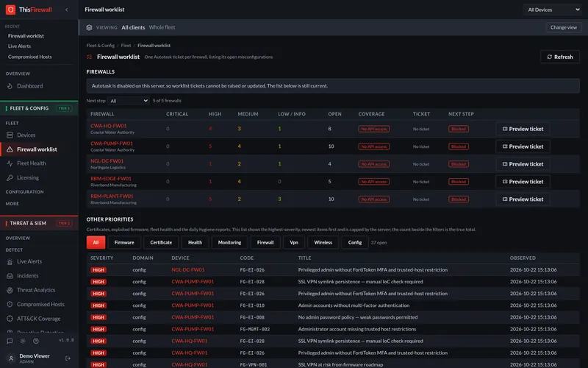Open ATT&CK Coverage in the sidebar

pos(39,319)
